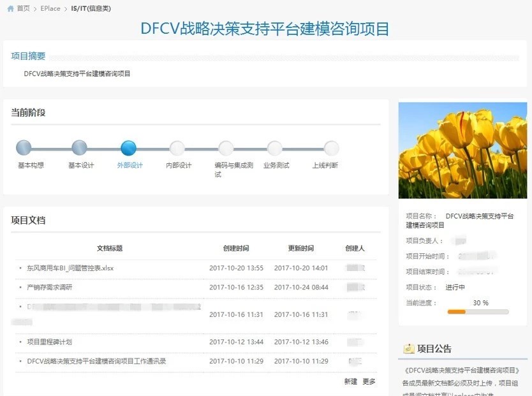The width and height of the screenshot is (532, 396).
Task: Click the 基本构想 stage circle
Action: click(x=24, y=148)
